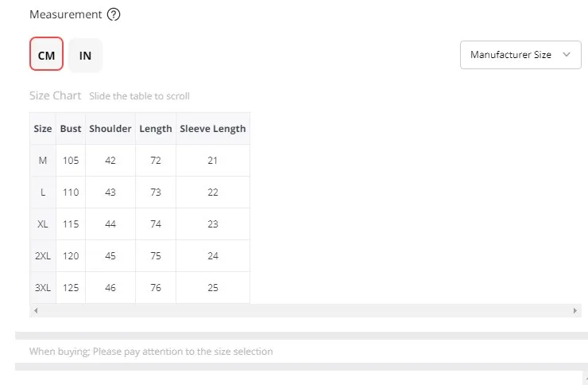This screenshot has width=588, height=385.
Task: Select the XL size row cell
Action: click(43, 224)
